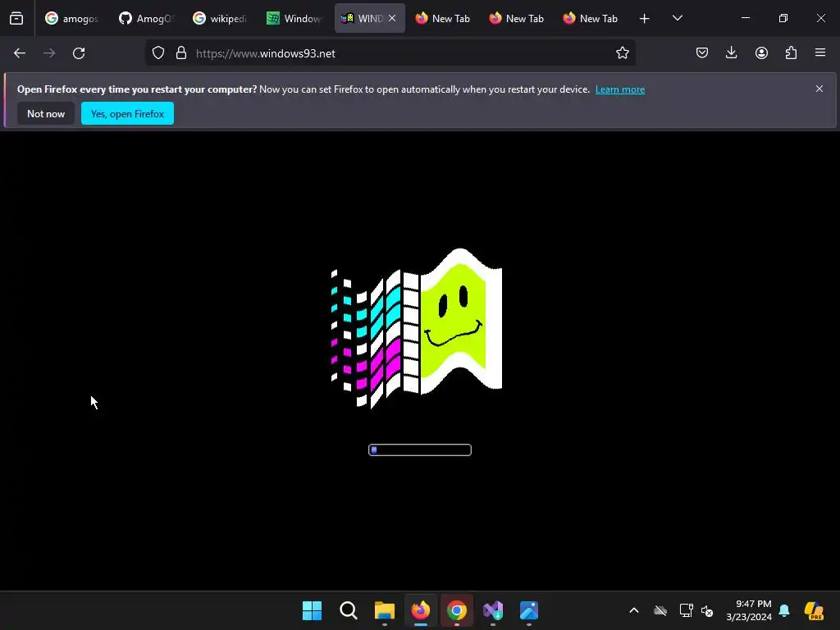Expand the list all tabs chevron

click(x=677, y=19)
